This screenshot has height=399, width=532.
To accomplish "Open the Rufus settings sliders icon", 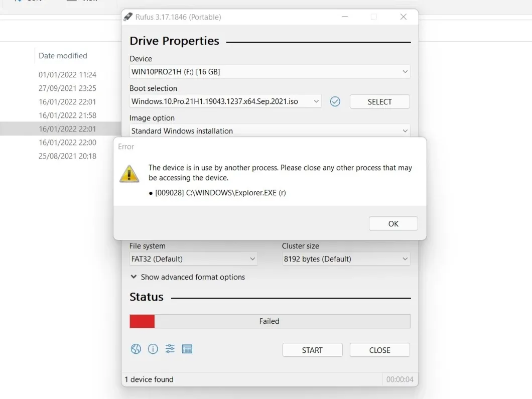I will pos(170,349).
